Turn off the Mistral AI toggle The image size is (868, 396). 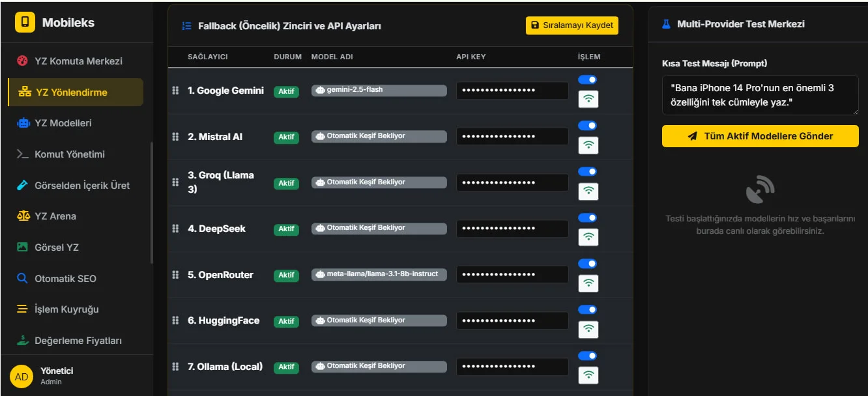pyautogui.click(x=587, y=126)
